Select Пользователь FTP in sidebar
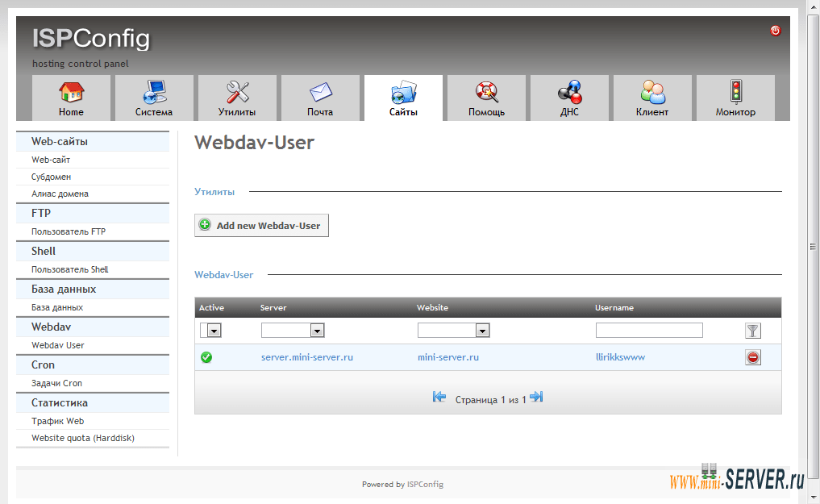 [69, 231]
